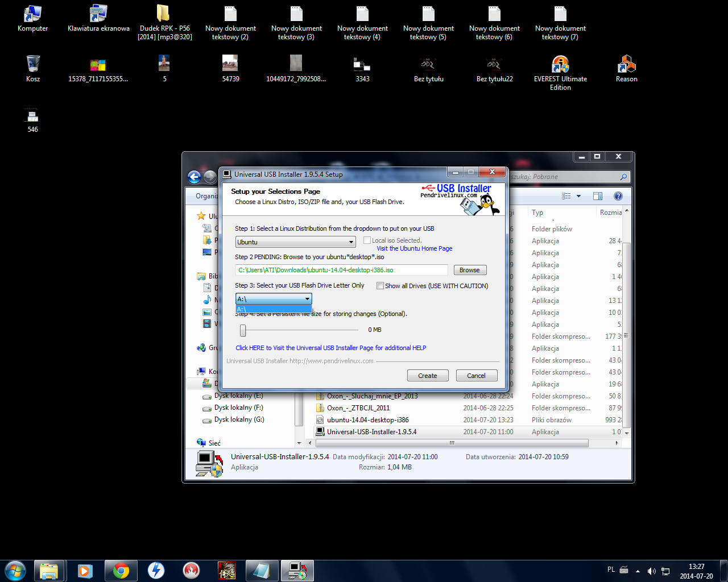Select the Dudek RPK - P56 folder
728x582 pixels.
(164, 22)
